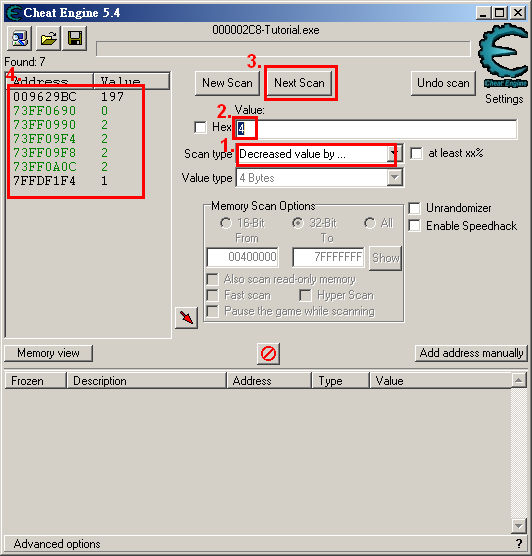This screenshot has width=532, height=556.
Task: Click the Cheat Engine title bar icon
Action: (13, 13)
